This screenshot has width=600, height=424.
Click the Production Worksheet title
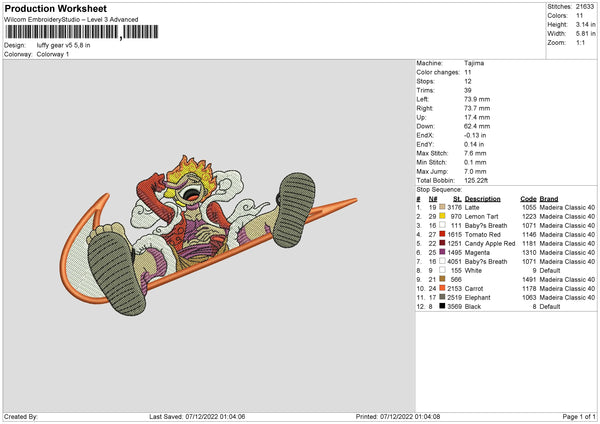coord(56,8)
